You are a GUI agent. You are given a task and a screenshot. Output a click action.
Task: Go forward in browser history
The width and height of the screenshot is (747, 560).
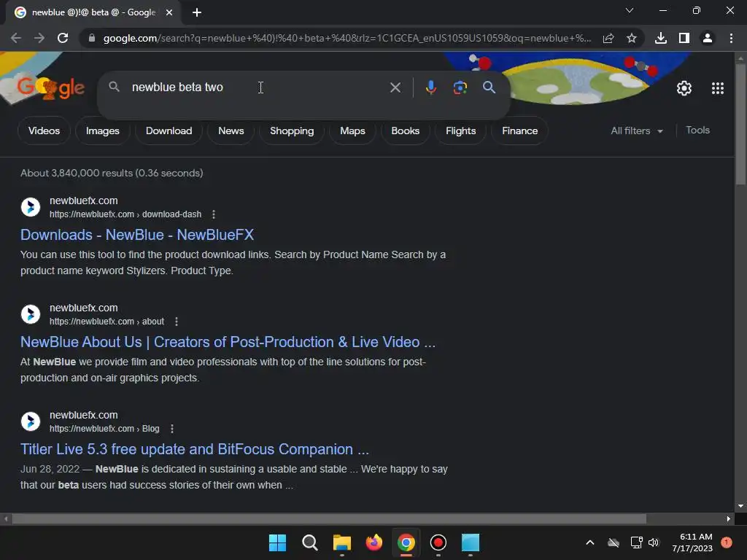(39, 38)
